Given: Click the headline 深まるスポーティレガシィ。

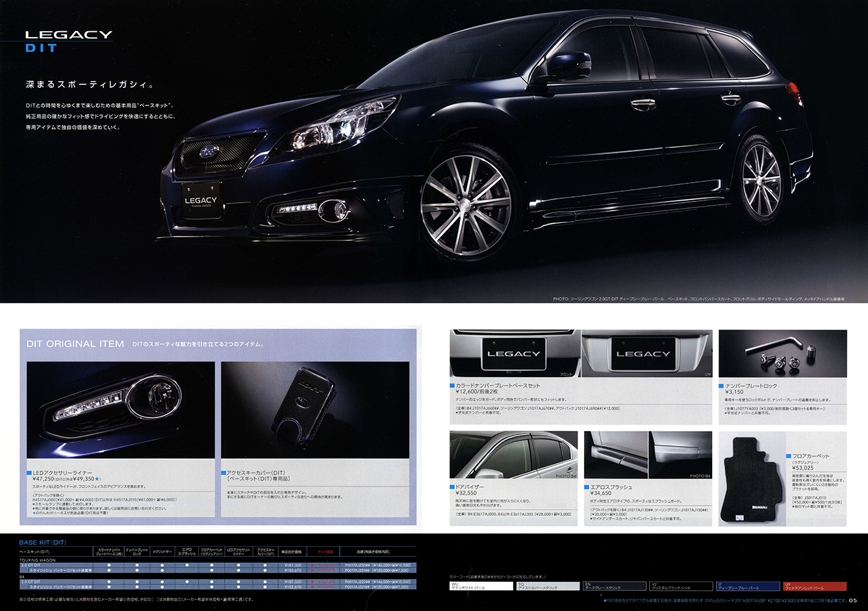Looking at the screenshot, I should 90,84.
